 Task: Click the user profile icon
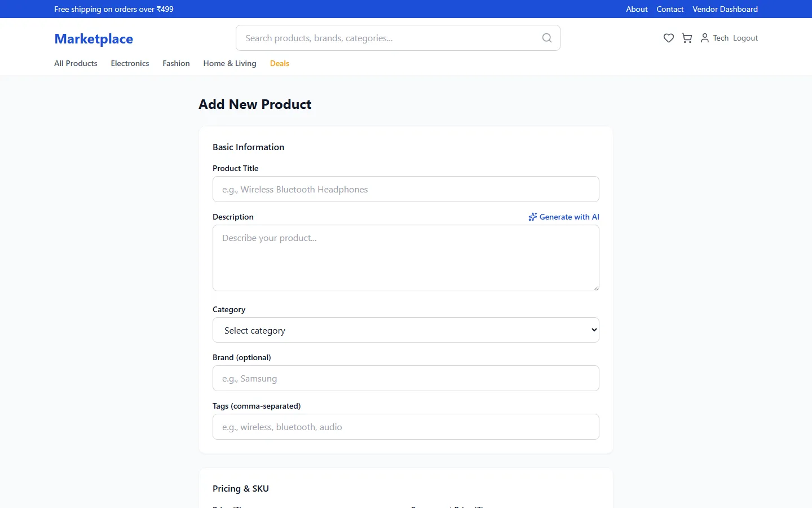click(705, 38)
